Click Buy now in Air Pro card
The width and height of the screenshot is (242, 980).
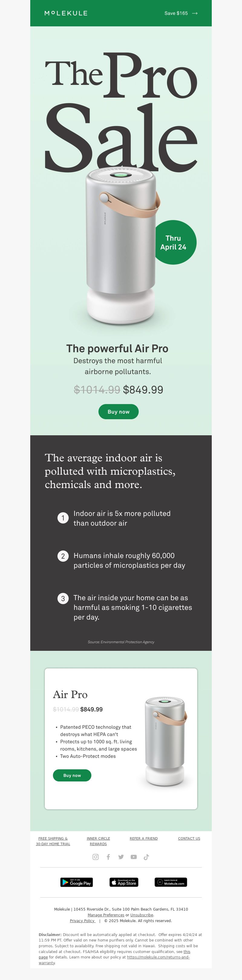(72, 775)
